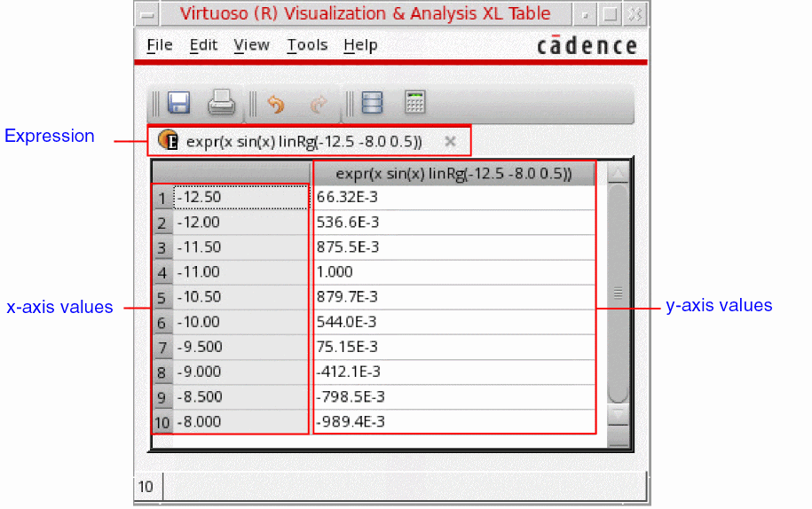Screen dimensions: 812x509
Task: Click x-value cell -8.000
Action: (240, 422)
